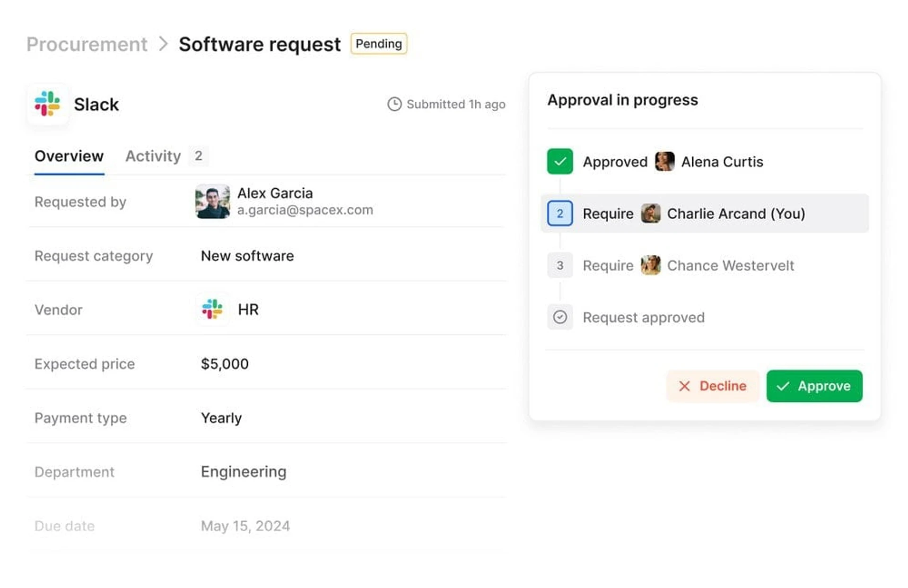Click the Slack app logo in the header
The image size is (908, 588).
coord(47,104)
